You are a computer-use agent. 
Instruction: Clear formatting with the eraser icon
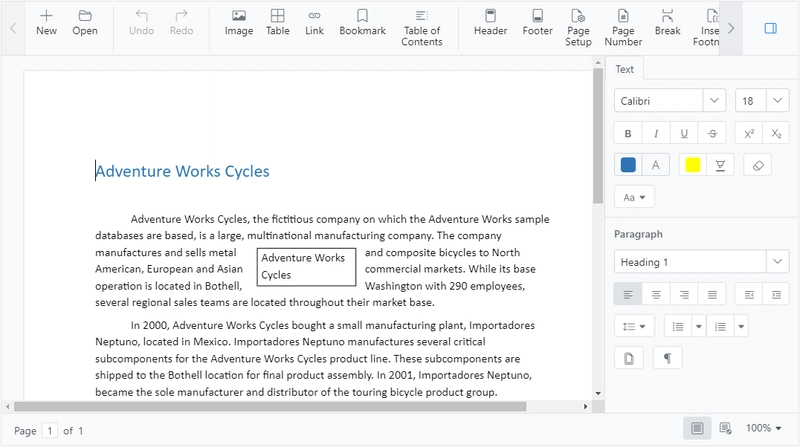pyautogui.click(x=758, y=165)
